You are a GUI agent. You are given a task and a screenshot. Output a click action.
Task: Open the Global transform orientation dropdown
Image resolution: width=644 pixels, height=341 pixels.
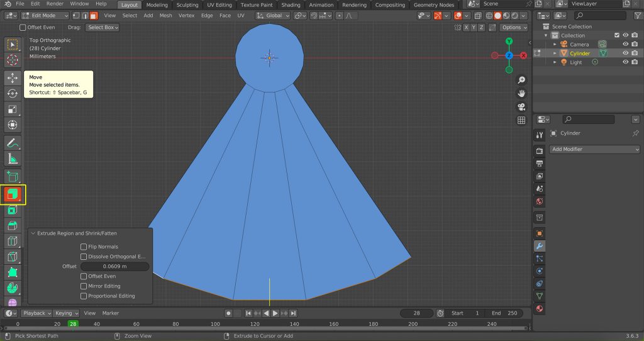tap(272, 16)
